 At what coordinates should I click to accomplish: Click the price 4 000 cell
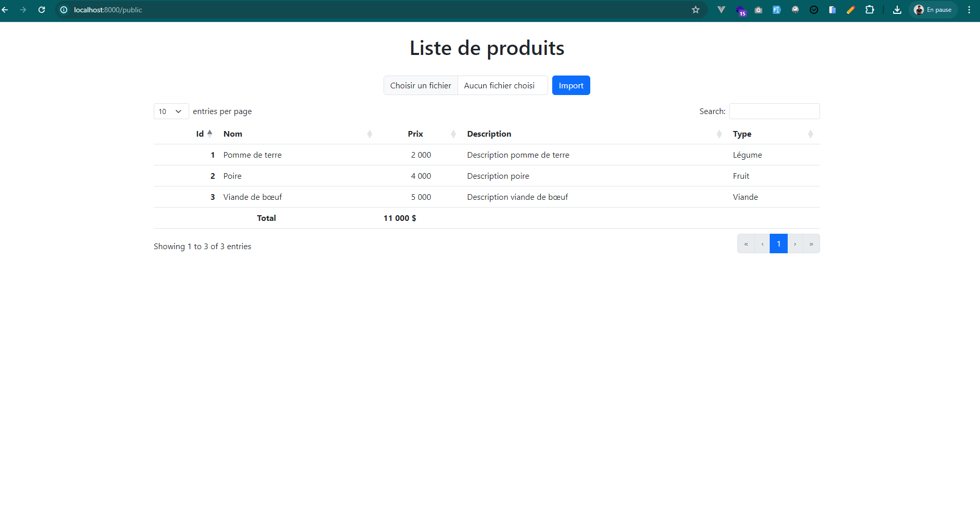point(421,176)
